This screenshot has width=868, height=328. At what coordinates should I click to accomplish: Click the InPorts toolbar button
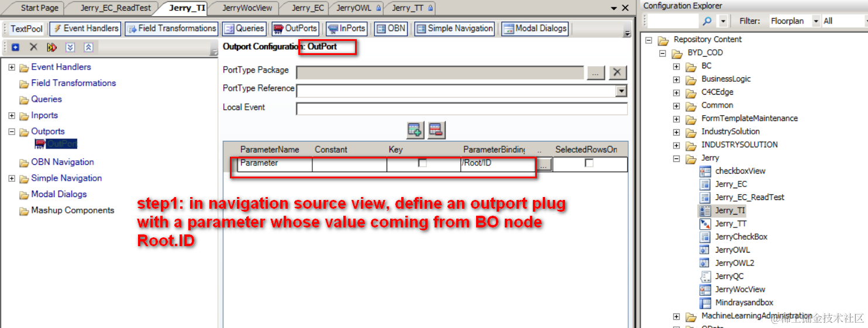point(347,28)
